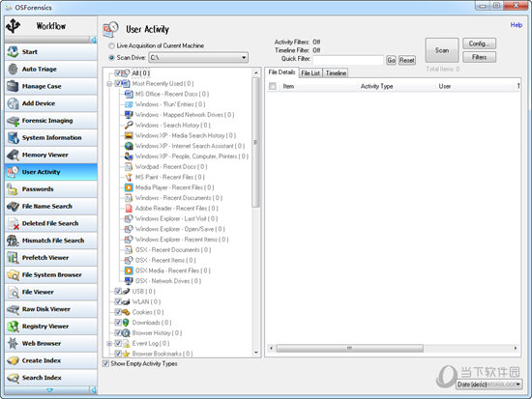Image resolution: width=532 pixels, height=399 pixels.
Task: Click the Prefetch Viewer icon
Action: (13, 258)
